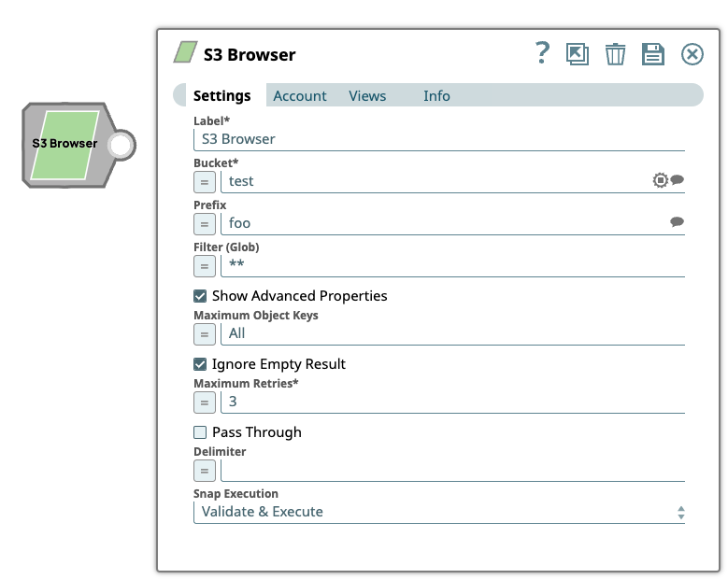Image resolution: width=728 pixels, height=579 pixels.
Task: Click into the Delimiter input field
Action: [x=452, y=470]
